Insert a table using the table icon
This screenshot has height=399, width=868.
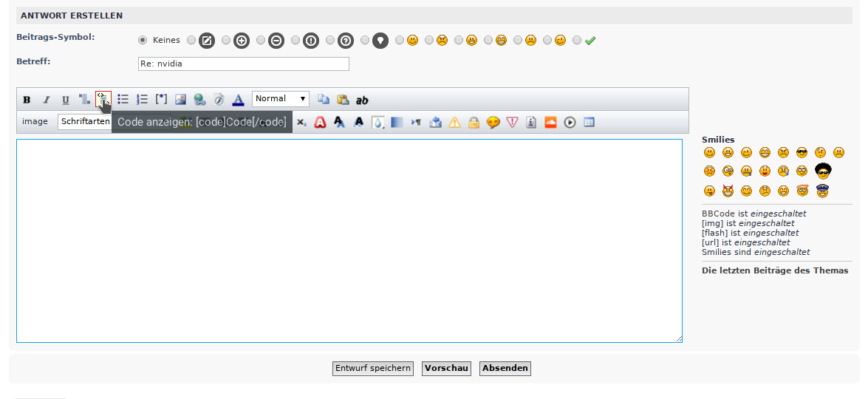589,122
